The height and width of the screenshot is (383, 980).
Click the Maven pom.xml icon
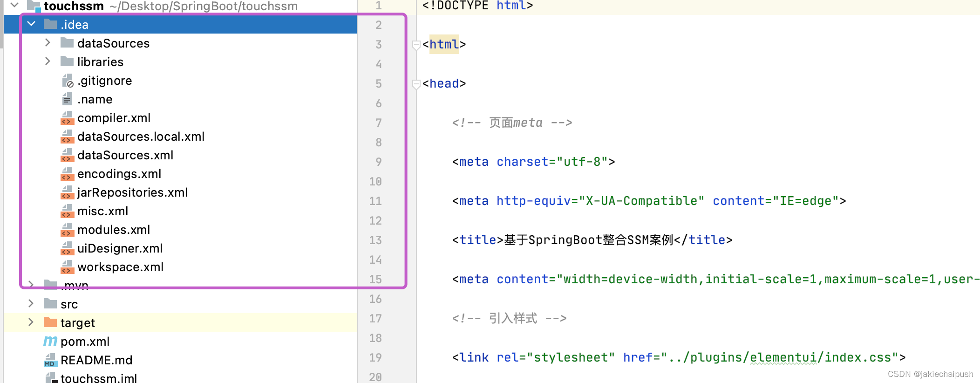coord(50,341)
